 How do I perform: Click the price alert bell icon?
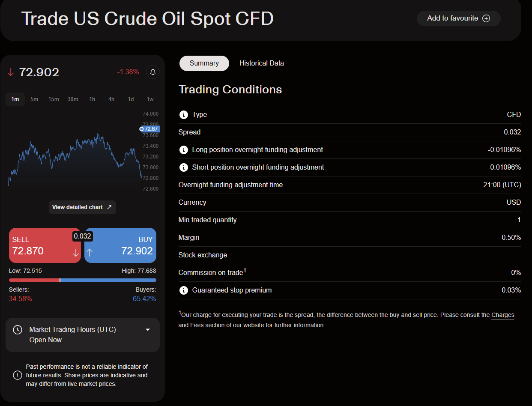153,72
